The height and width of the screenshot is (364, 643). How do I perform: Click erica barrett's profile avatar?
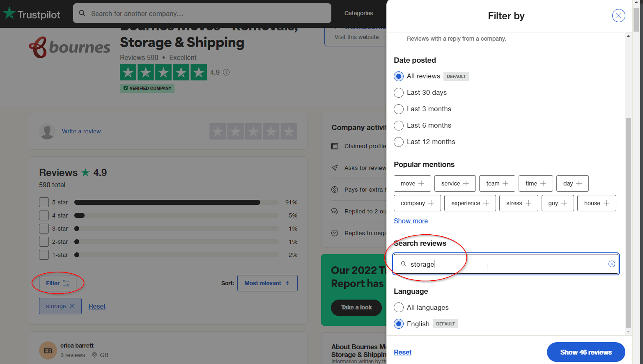[x=48, y=350]
